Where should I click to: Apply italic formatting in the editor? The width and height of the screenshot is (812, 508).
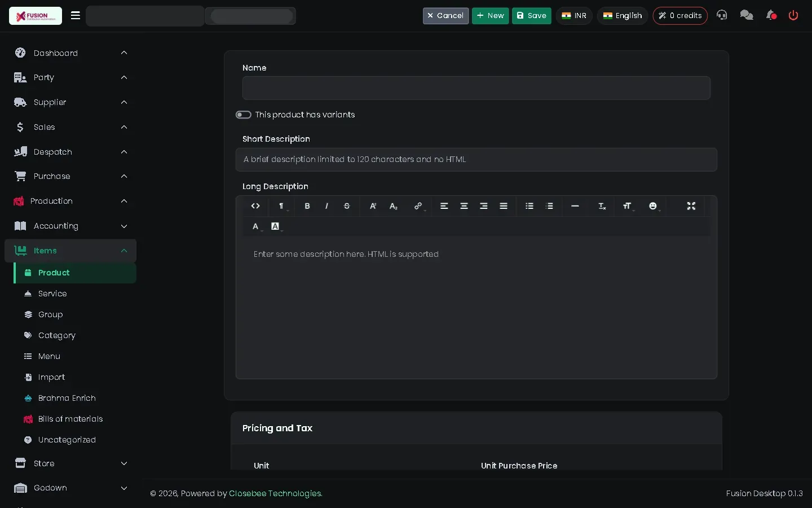(326, 206)
